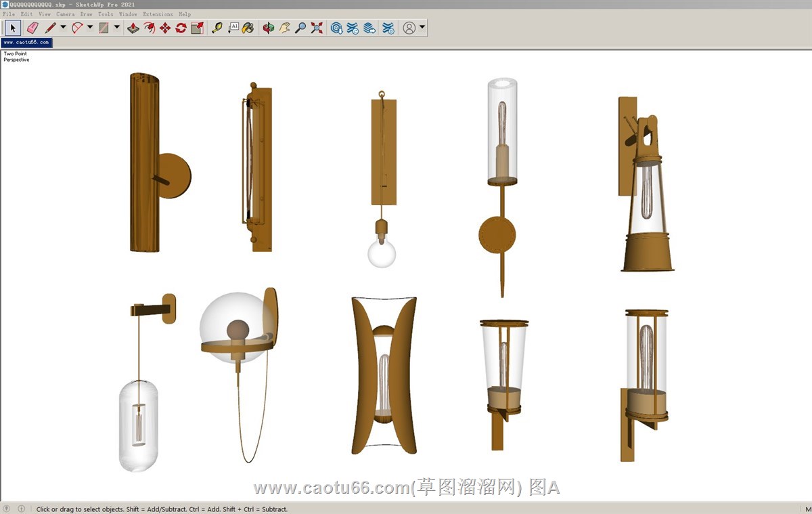
Task: Choose the Move tool
Action: (165, 28)
